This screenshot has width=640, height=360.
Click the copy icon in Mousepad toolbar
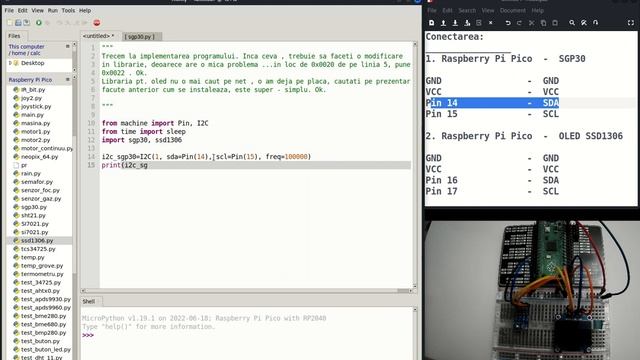pos(543,23)
